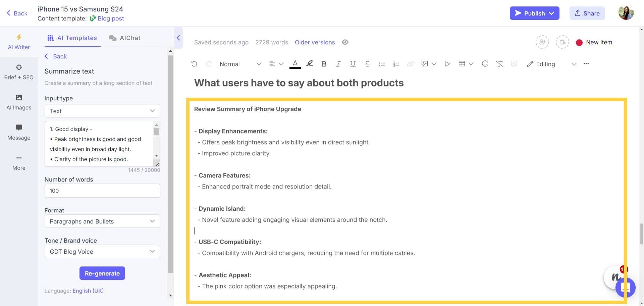Toggle strikethrough formatting
Image resolution: width=644 pixels, height=306 pixels.
[367, 64]
